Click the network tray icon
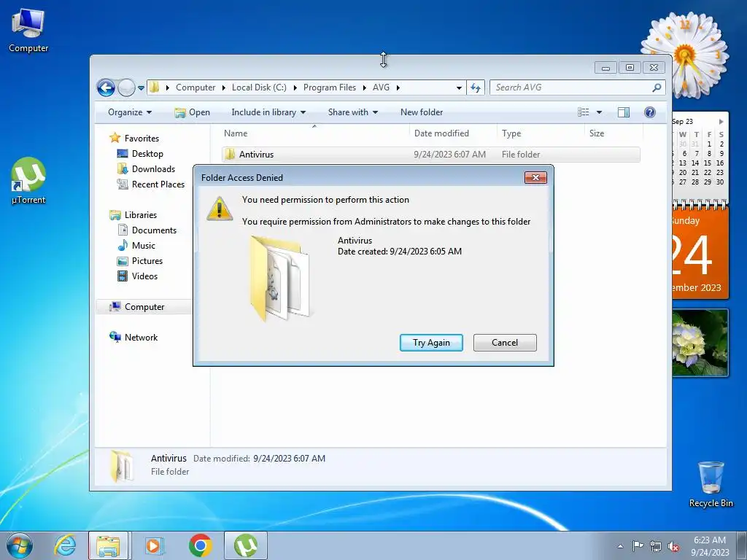The height and width of the screenshot is (560, 747). pyautogui.click(x=656, y=546)
